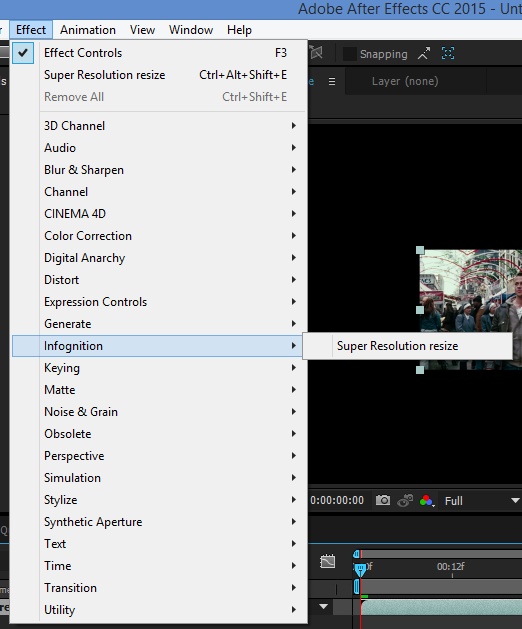
Task: Open the Full resolution dropdown
Action: click(481, 501)
